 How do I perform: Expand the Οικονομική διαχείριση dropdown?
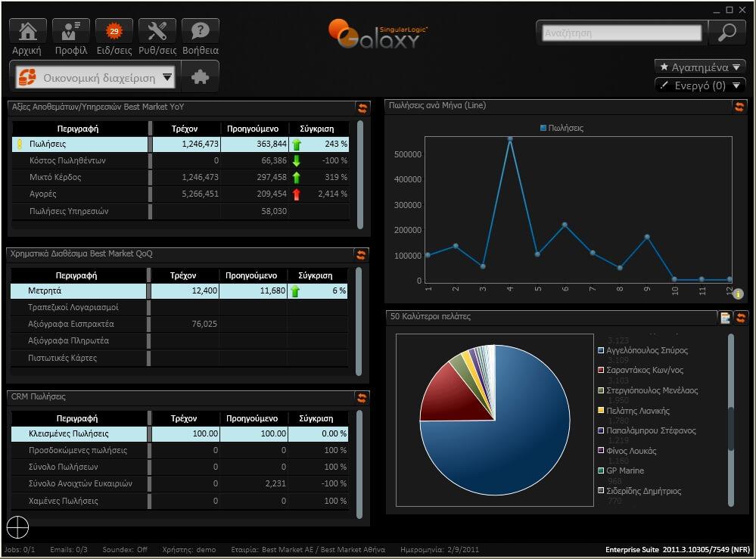(167, 77)
